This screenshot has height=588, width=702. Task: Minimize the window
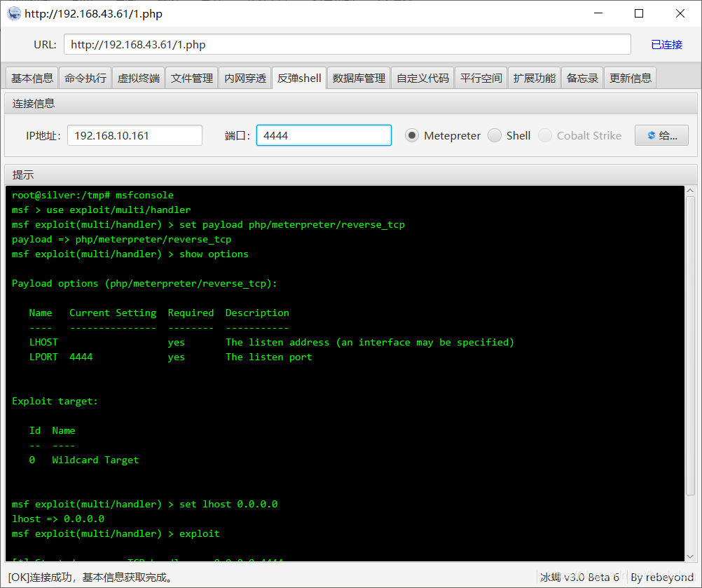pos(598,13)
